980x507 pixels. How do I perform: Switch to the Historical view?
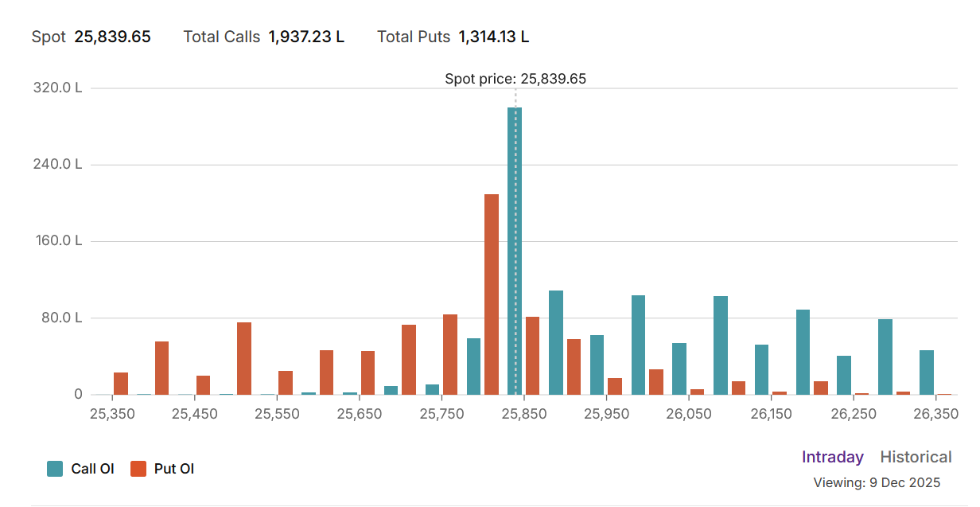click(x=916, y=457)
